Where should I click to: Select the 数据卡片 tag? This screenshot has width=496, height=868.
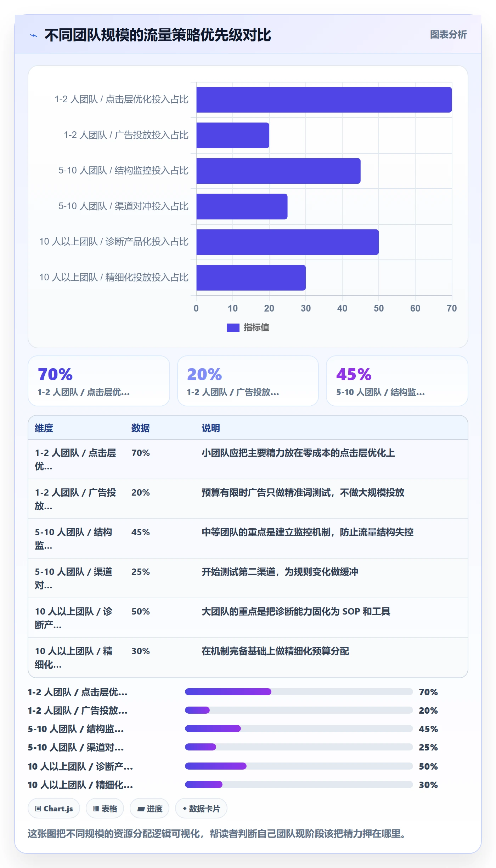(x=201, y=809)
